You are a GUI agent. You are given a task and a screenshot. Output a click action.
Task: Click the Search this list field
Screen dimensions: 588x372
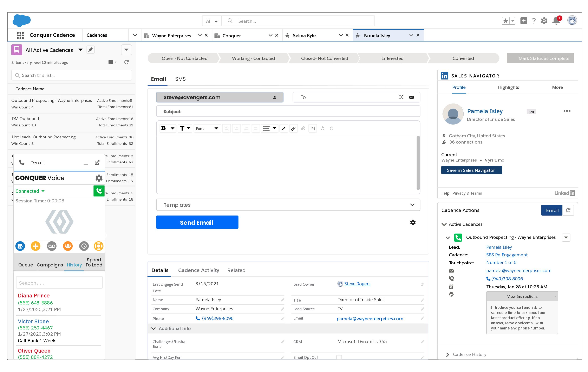[x=72, y=75]
